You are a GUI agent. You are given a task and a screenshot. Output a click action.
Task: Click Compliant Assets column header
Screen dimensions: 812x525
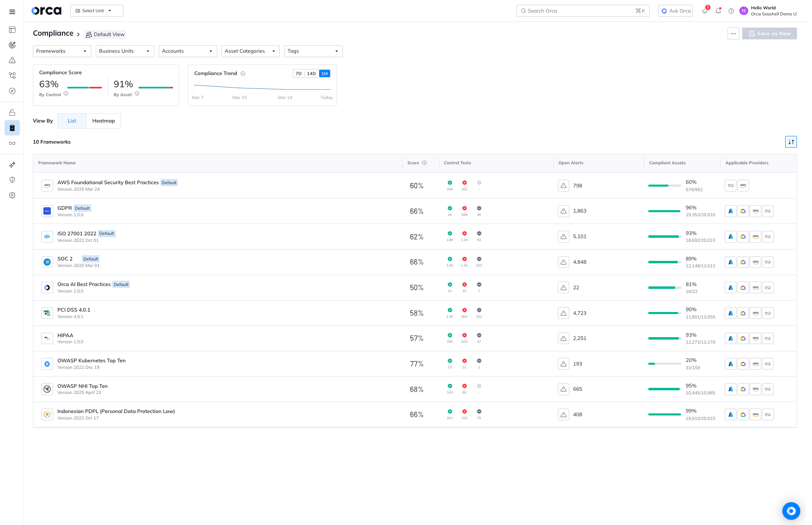point(667,163)
